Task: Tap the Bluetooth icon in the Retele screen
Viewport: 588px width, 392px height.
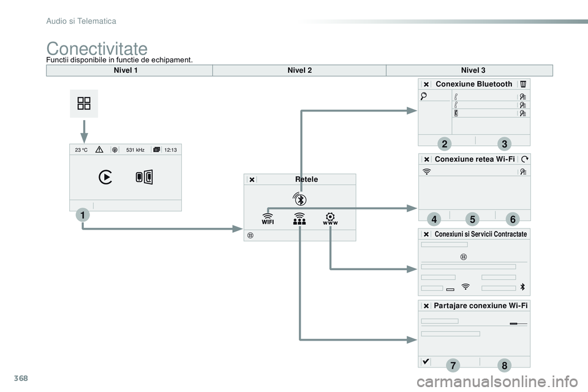Action: (300, 199)
